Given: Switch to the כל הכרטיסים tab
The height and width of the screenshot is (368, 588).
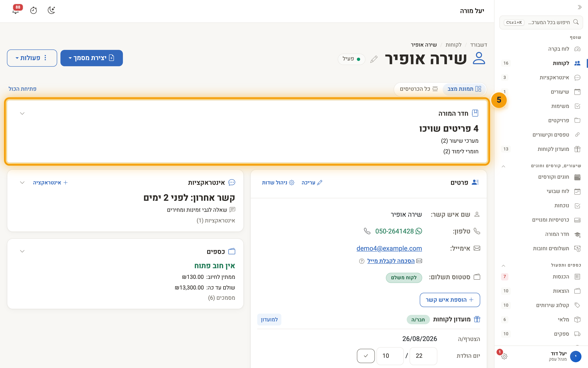Looking at the screenshot, I should (x=419, y=89).
